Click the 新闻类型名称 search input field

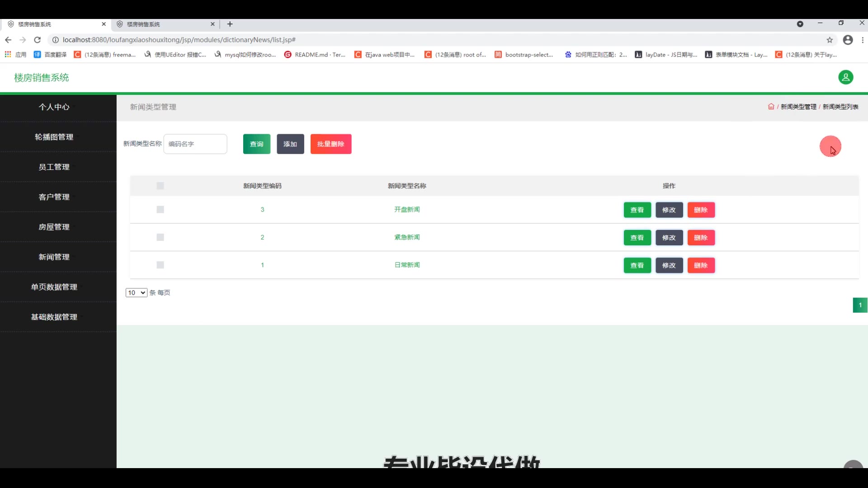click(x=195, y=144)
